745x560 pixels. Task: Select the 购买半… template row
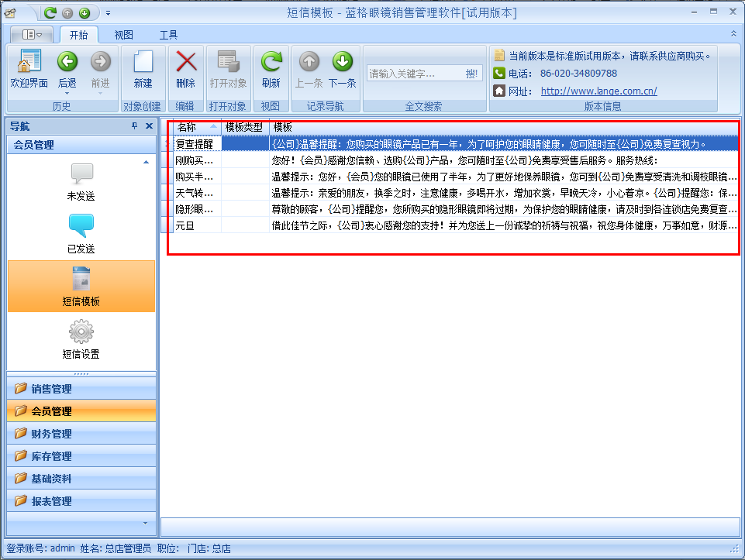pyautogui.click(x=451, y=177)
